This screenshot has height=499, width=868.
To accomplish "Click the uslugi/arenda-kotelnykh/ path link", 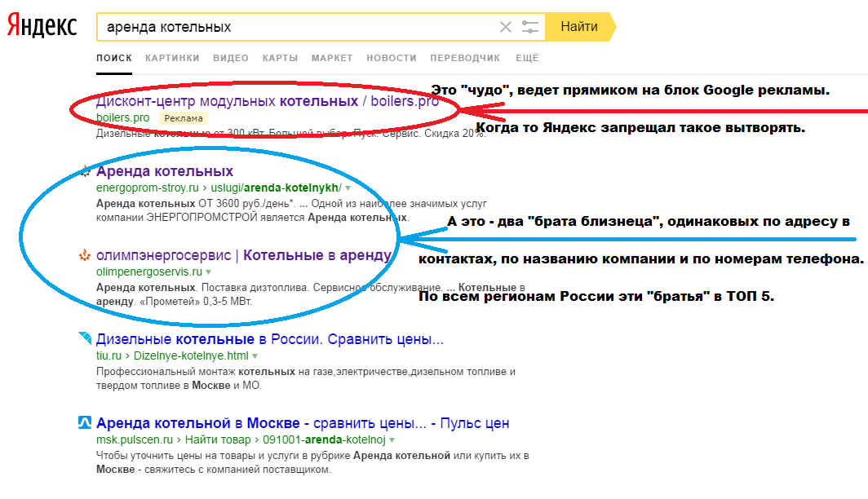I will pyautogui.click(x=277, y=188).
